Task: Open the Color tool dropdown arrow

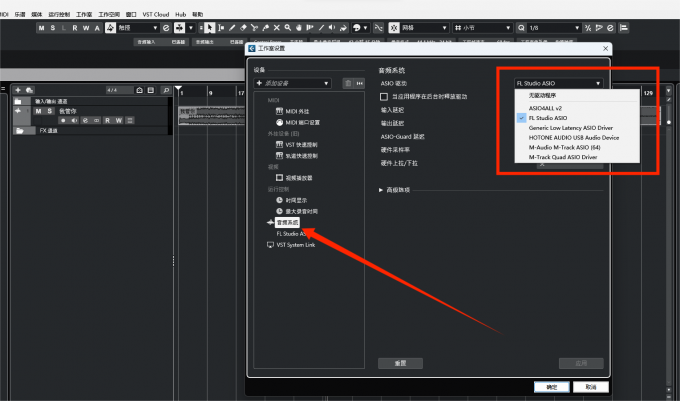Action: (365, 28)
